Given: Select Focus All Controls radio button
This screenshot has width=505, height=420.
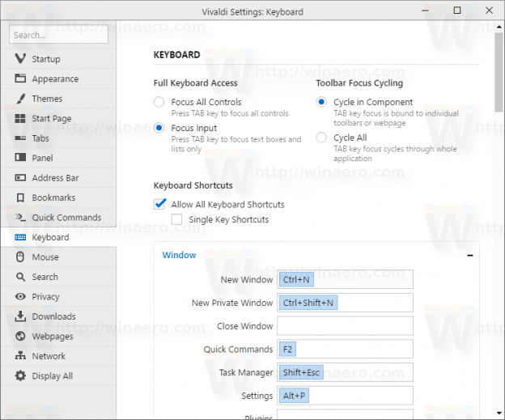Looking at the screenshot, I should click(x=159, y=102).
